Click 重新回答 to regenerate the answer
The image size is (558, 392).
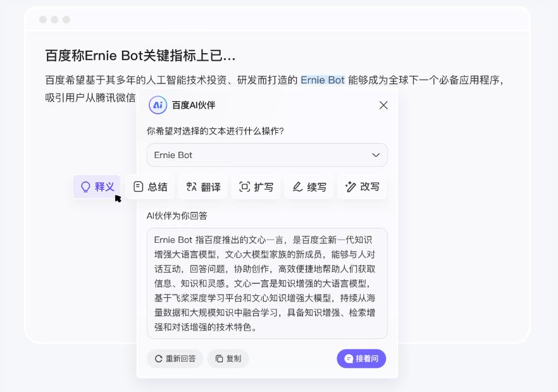tap(175, 358)
